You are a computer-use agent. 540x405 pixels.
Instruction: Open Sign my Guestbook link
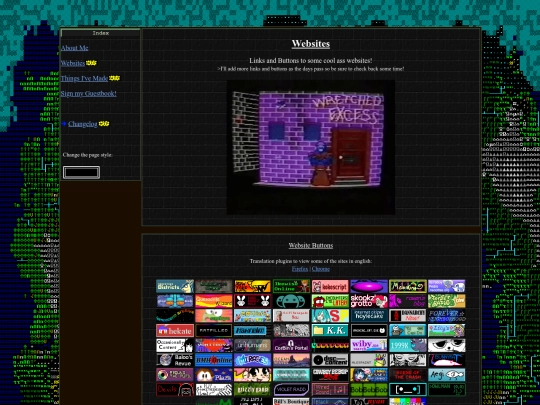[x=89, y=93]
